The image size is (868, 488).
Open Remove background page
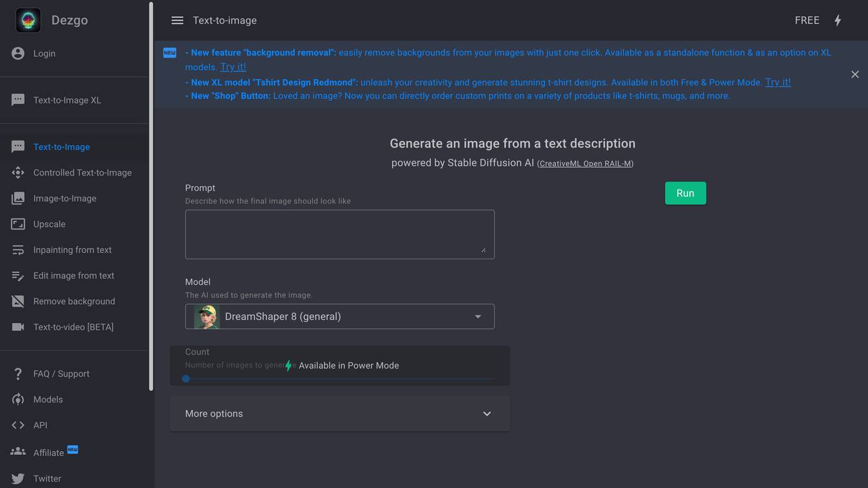point(74,301)
